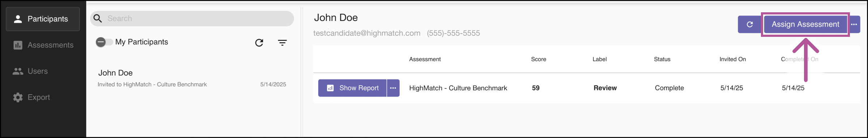Click the Status column header
The width and height of the screenshot is (868, 138).
coord(662,59)
